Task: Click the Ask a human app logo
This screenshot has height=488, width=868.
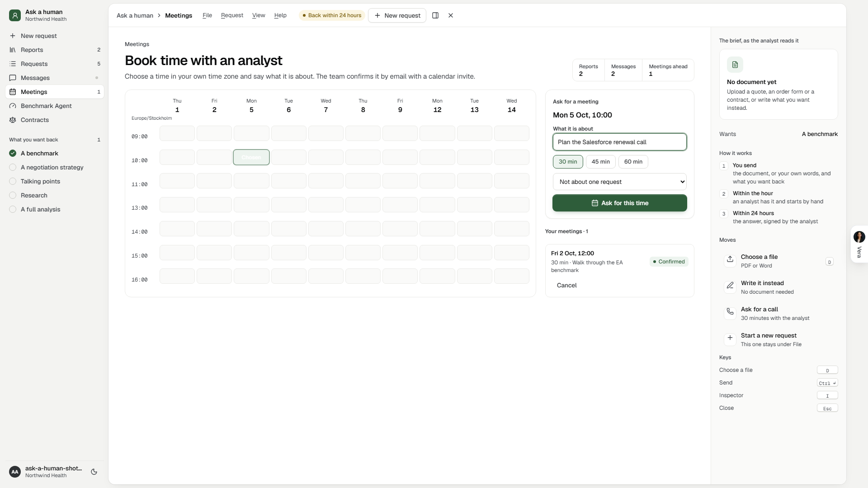Action: [x=15, y=15]
